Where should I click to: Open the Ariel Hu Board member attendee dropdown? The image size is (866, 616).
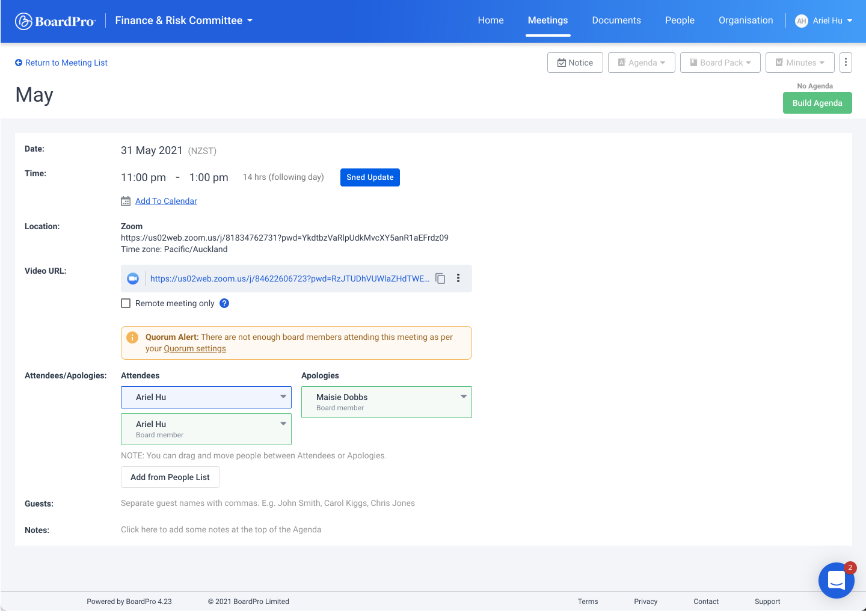283,423
